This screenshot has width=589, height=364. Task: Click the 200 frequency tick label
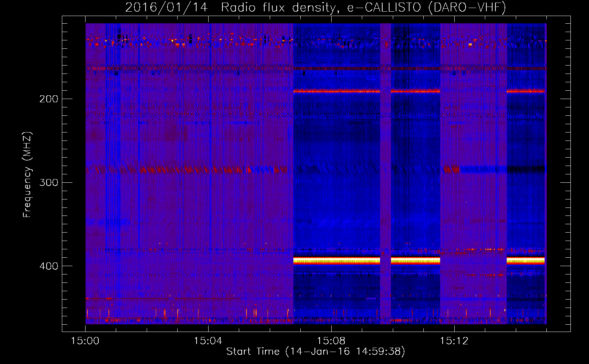[x=49, y=99]
